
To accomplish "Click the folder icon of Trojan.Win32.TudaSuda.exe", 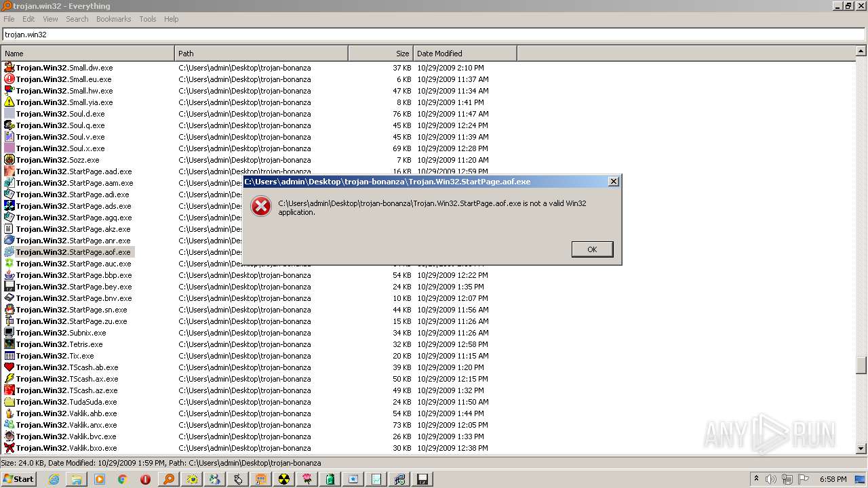I will coord(9,402).
